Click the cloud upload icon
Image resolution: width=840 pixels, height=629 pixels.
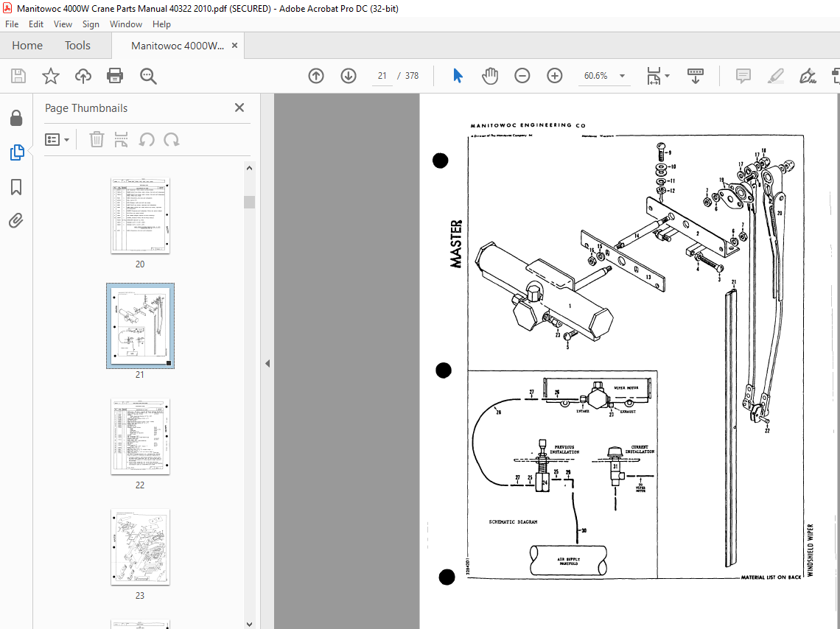[83, 76]
